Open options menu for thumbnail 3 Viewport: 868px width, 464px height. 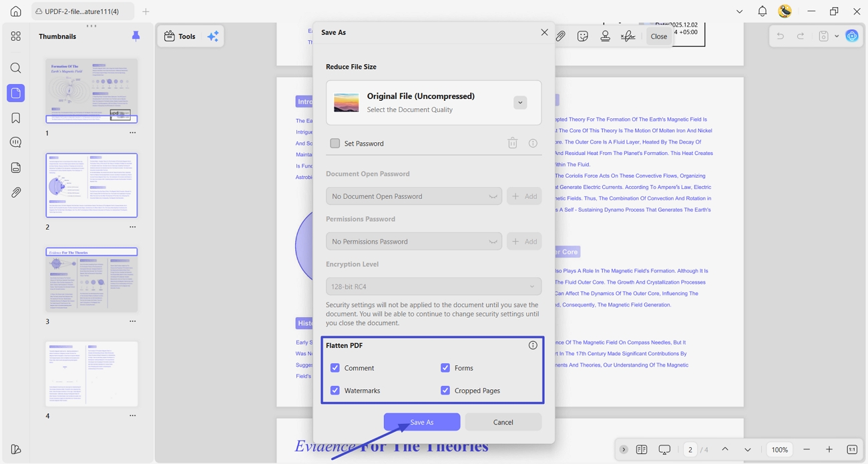(132, 321)
